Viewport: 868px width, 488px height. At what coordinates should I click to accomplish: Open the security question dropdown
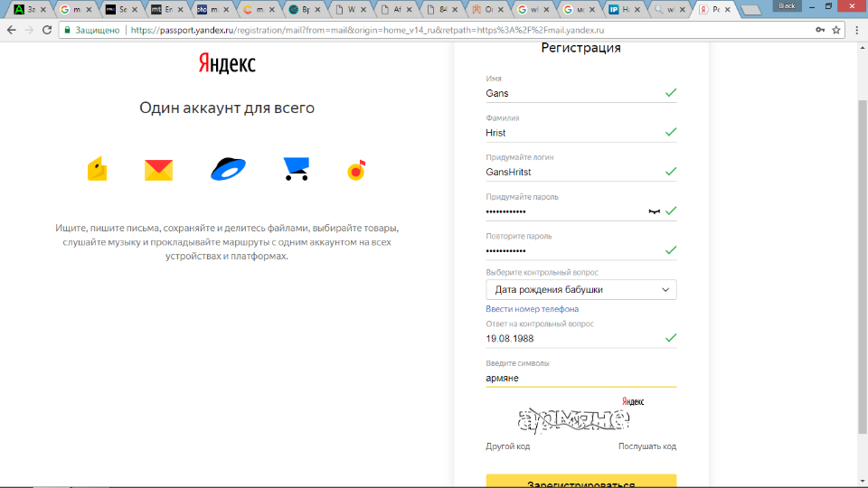(x=580, y=290)
